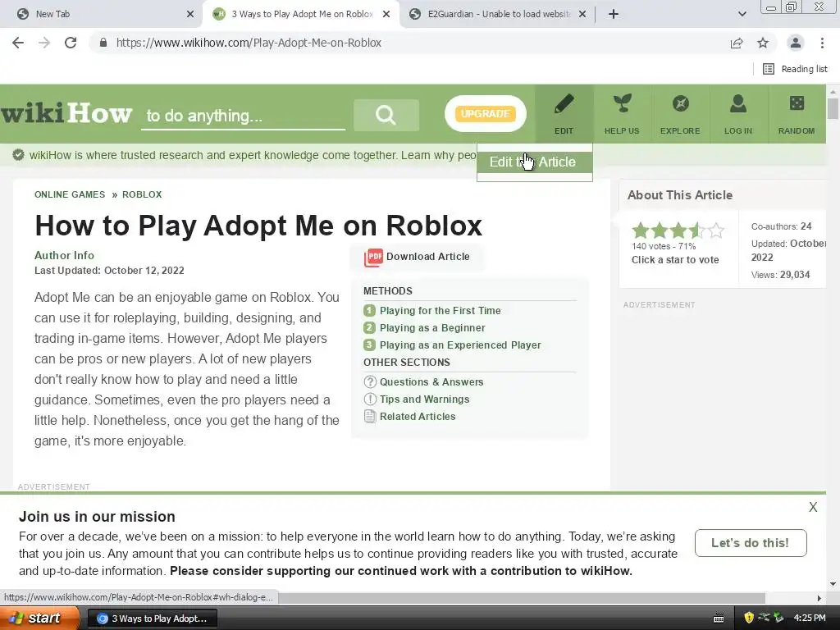Image resolution: width=840 pixels, height=630 pixels.
Task: Jump to Playing as an Experienced Player
Action: (460, 345)
